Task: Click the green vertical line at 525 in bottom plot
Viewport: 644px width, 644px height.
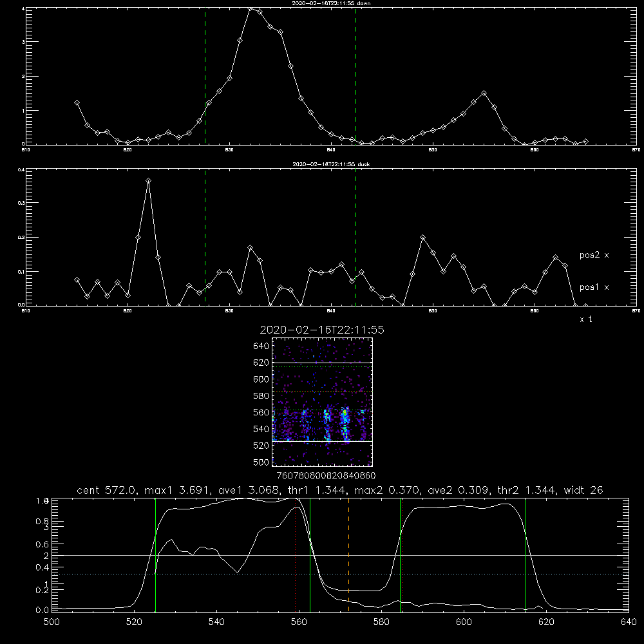Action: tap(155, 554)
